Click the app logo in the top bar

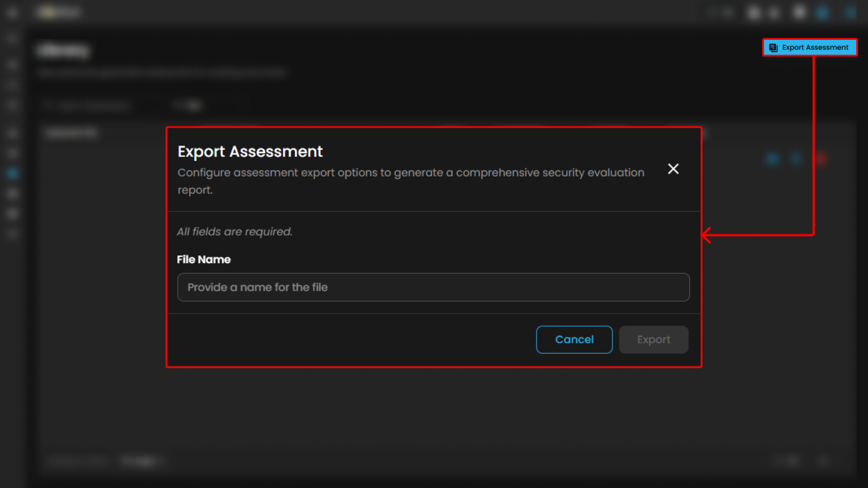click(x=59, y=12)
